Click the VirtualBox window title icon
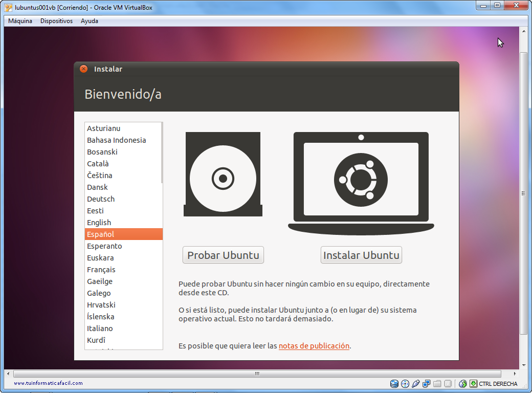Image resolution: width=532 pixels, height=393 pixels. pos(9,8)
